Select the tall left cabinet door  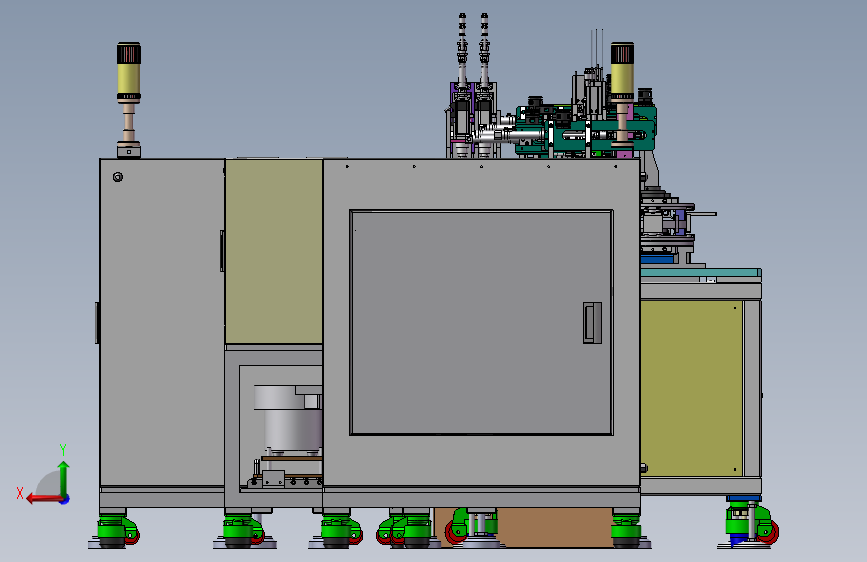[x=162, y=322]
